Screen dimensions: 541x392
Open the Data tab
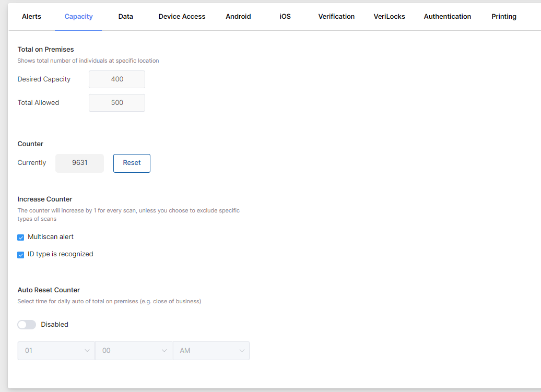click(125, 16)
